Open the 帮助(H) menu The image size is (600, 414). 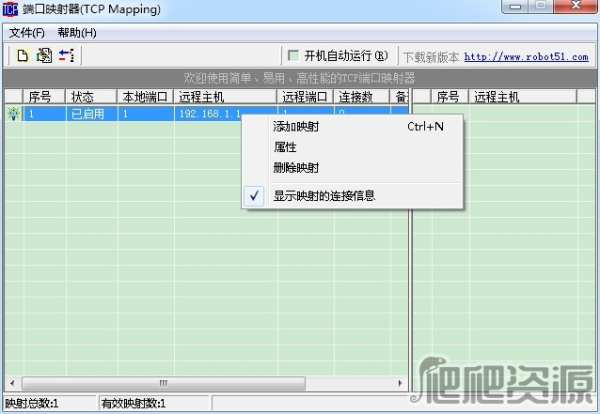[x=77, y=33]
